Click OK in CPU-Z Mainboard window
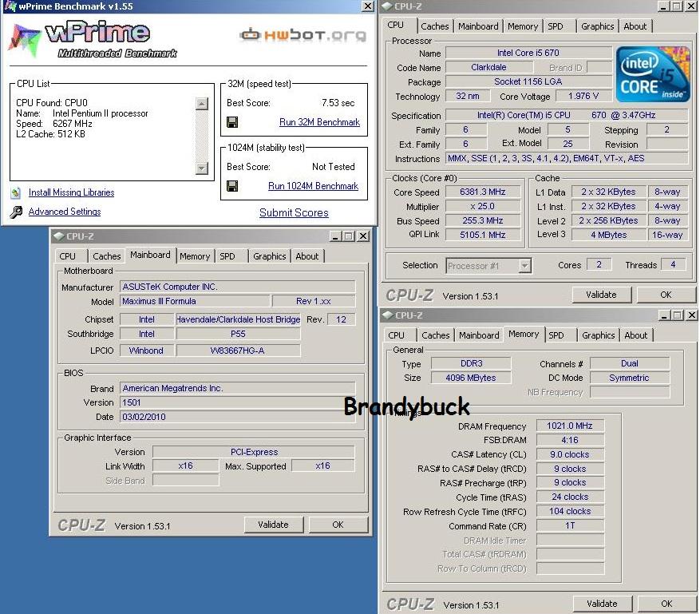Viewport: 700px width, 614px height. 338,525
